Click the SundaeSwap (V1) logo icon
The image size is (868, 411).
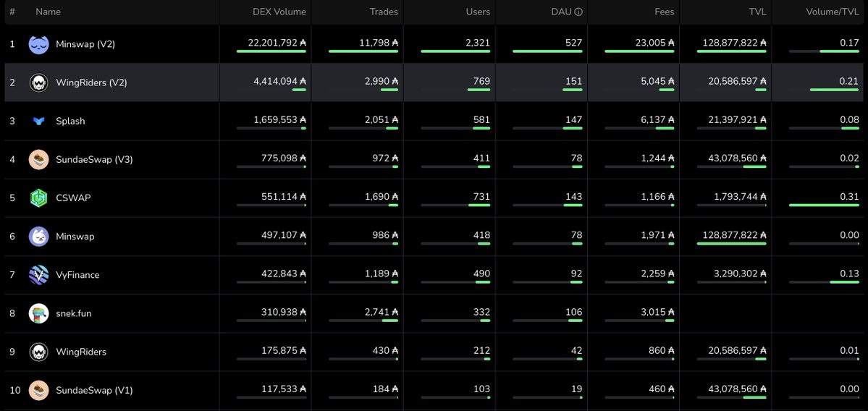click(x=39, y=390)
